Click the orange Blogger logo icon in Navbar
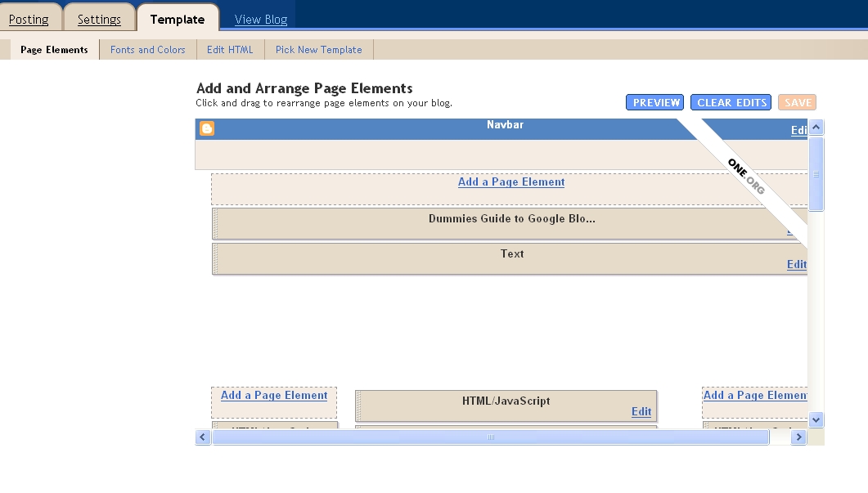 207,128
